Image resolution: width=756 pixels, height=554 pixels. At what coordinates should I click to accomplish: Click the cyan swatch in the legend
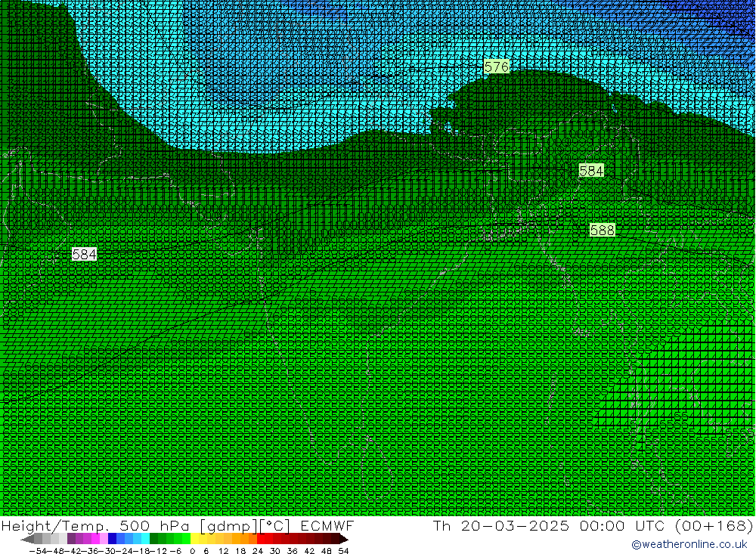pyautogui.click(x=145, y=539)
